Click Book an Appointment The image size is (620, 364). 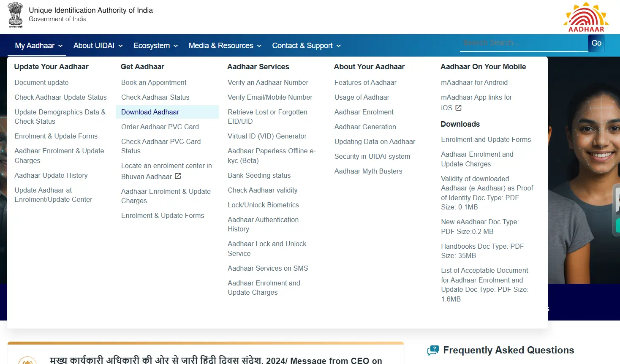[x=154, y=82]
